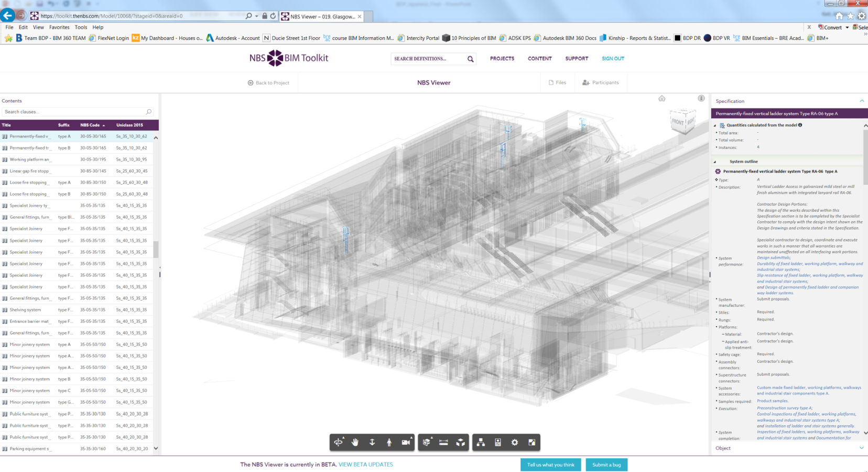Open viewer Settings gear icon
The width and height of the screenshot is (868, 472).
pos(515,442)
